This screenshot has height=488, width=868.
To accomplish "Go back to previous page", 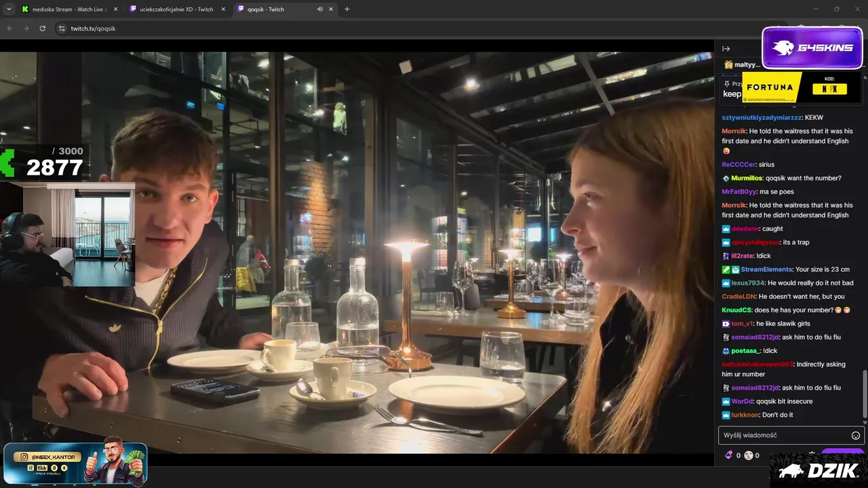I will 9,28.
